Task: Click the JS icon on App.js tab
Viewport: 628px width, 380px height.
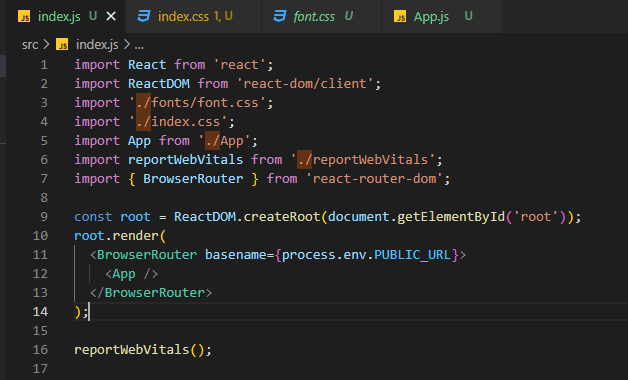Action: coord(400,17)
